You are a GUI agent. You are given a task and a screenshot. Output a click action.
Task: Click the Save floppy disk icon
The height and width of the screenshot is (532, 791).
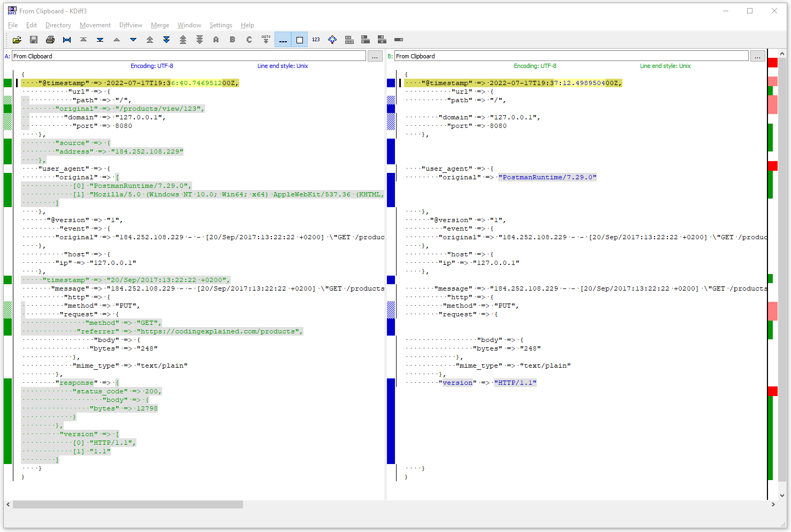[x=34, y=40]
